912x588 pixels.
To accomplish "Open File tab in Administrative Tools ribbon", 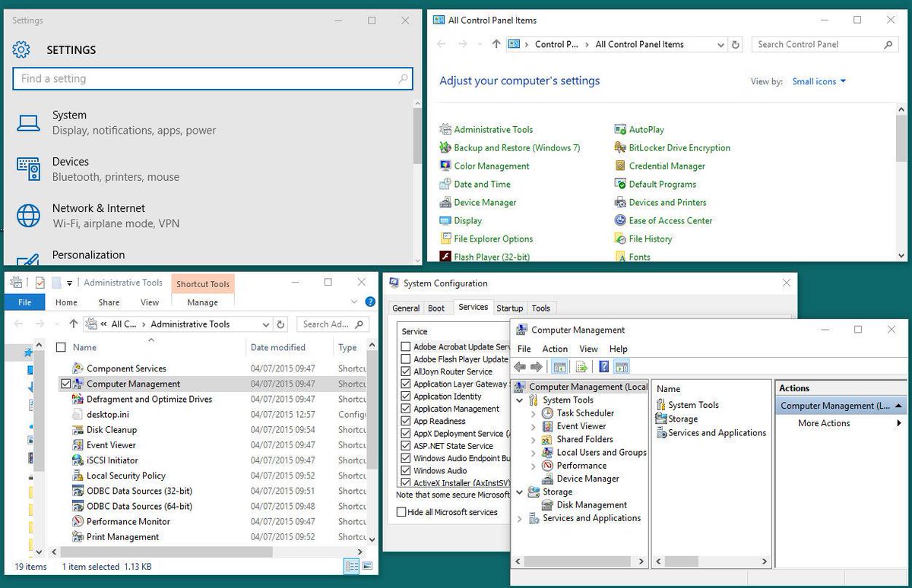I will pyautogui.click(x=24, y=302).
